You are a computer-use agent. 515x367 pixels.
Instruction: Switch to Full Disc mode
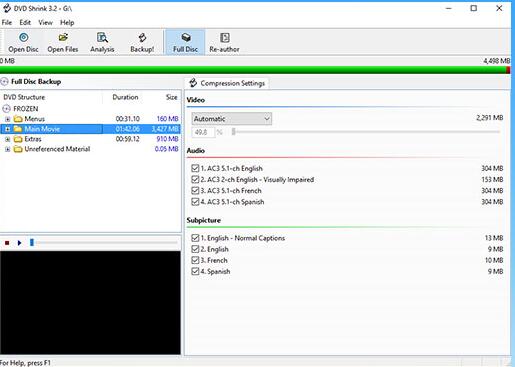pyautogui.click(x=185, y=42)
